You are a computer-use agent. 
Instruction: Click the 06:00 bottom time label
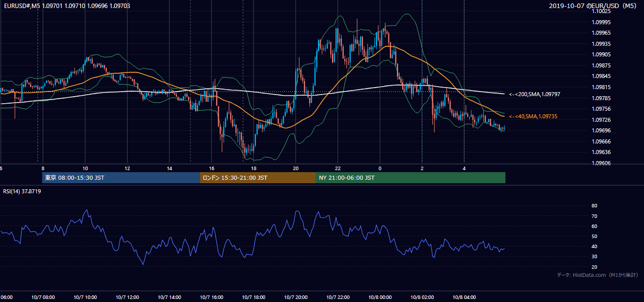click(7, 297)
